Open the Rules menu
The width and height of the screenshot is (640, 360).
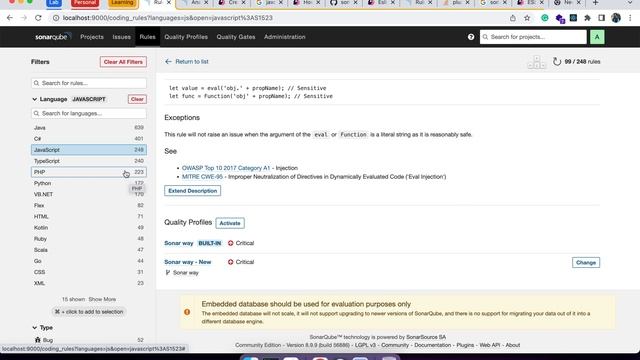[147, 37]
